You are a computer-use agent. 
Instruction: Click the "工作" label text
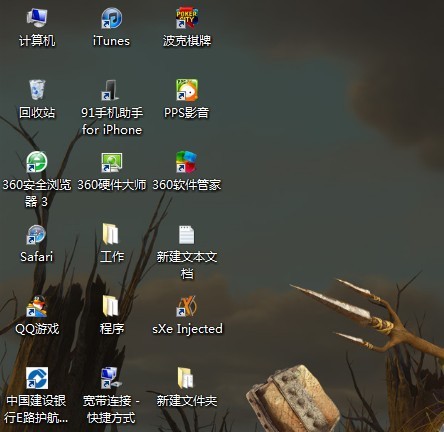click(112, 257)
